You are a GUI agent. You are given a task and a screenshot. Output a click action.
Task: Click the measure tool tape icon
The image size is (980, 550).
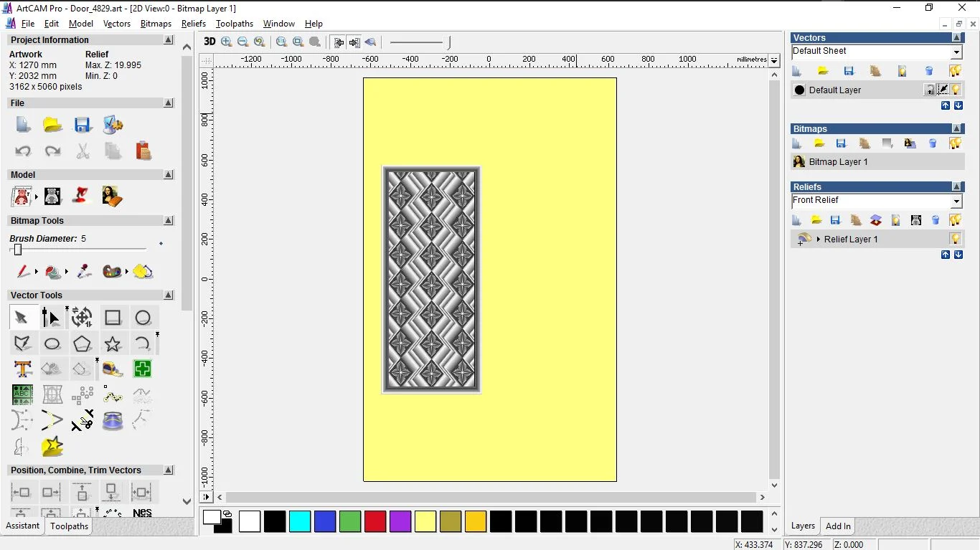click(x=112, y=369)
